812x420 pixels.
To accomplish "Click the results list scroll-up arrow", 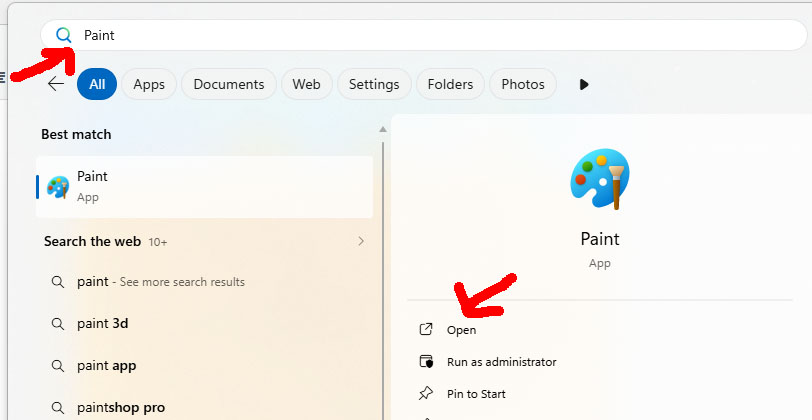I will tap(383, 129).
